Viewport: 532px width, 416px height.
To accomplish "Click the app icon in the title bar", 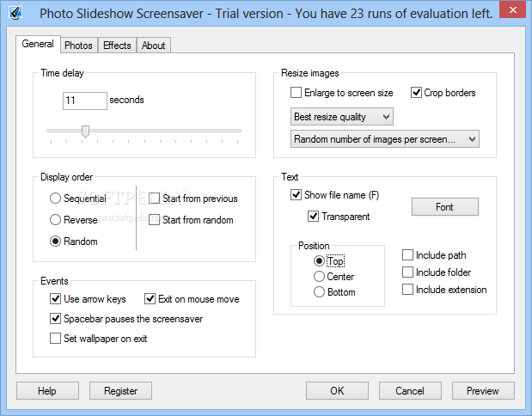I will 15,13.
